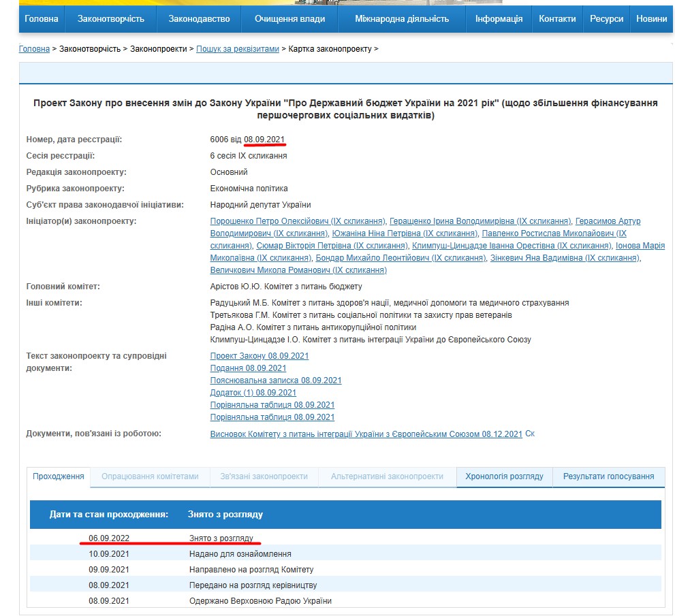The height and width of the screenshot is (616, 675).
Task: Follow the Пошук за реквізитами breadcrumb link
Action: coord(238,49)
